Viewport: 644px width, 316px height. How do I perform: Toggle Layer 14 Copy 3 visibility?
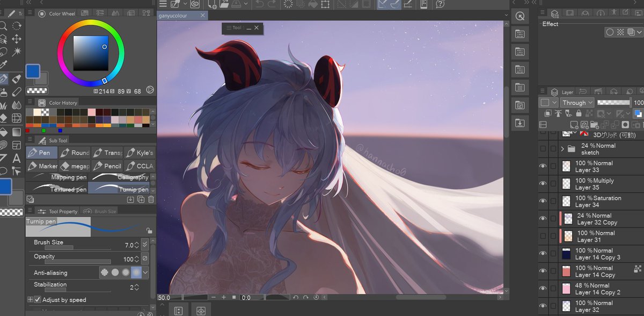point(543,254)
